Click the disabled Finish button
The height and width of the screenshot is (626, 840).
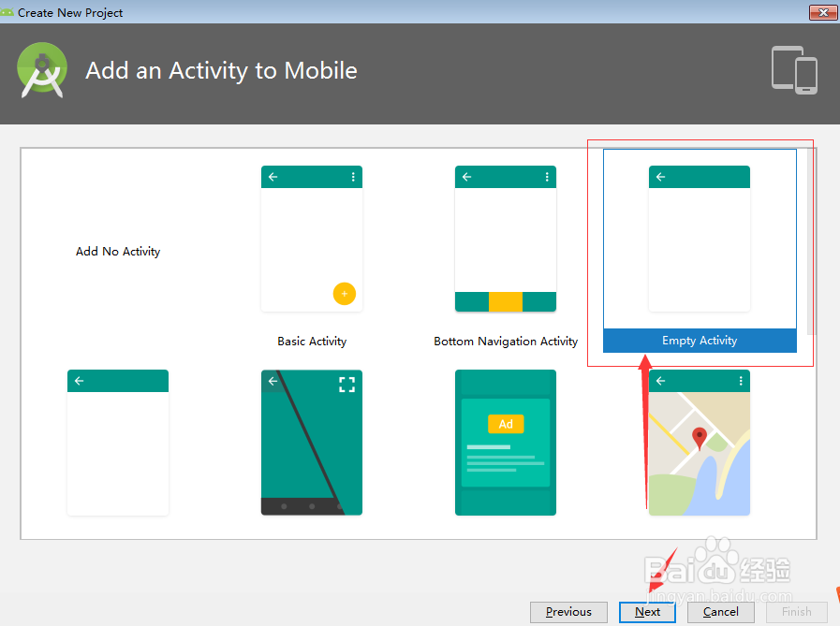pos(795,612)
